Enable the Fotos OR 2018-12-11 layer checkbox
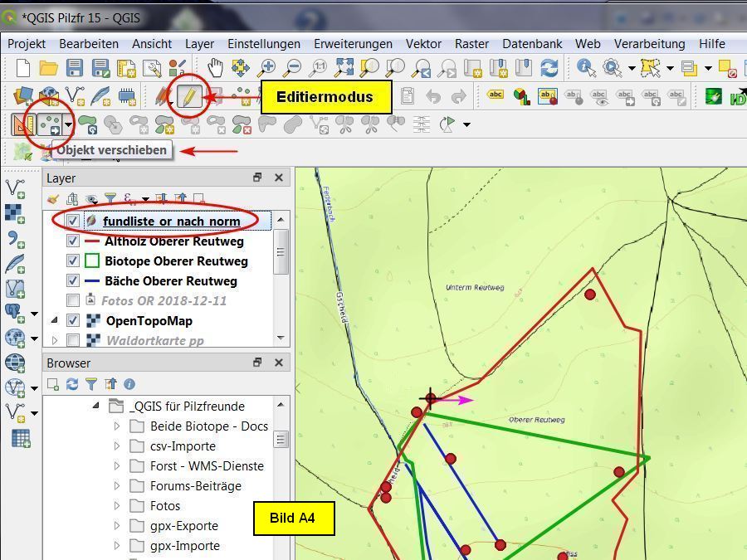Viewport: 747px width, 560px height. coord(73,300)
